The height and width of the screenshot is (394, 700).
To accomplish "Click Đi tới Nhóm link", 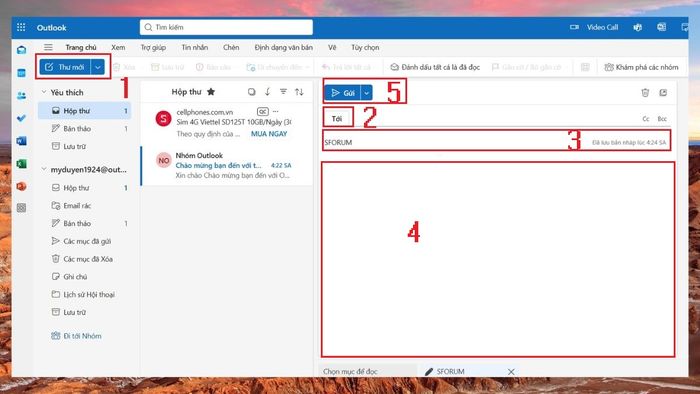I will tap(76, 336).
